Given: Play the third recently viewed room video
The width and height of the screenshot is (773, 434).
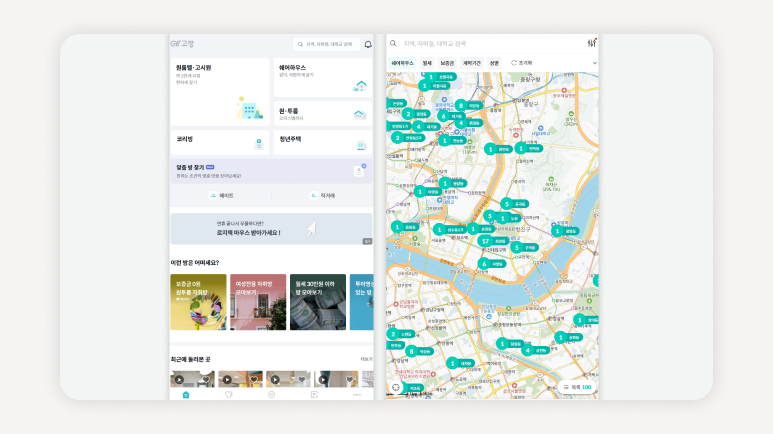Looking at the screenshot, I should tap(275, 379).
